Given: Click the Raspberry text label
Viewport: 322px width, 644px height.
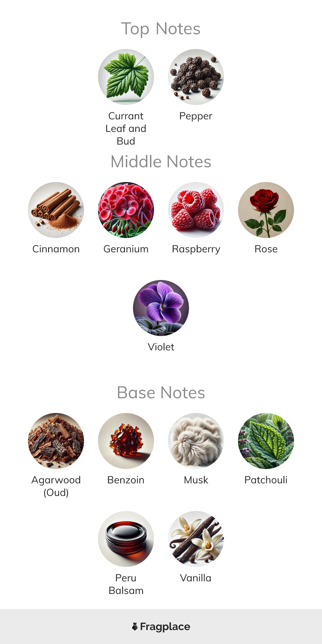Looking at the screenshot, I should [x=196, y=249].
